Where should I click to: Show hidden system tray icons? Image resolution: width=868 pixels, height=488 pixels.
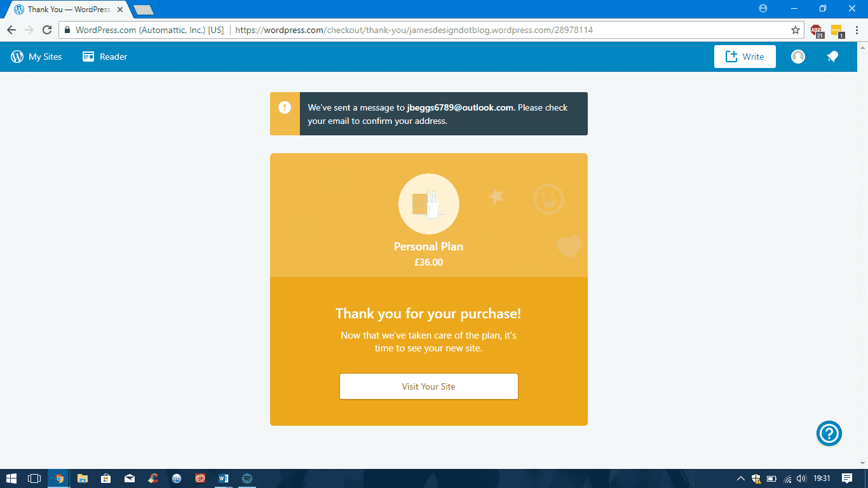pyautogui.click(x=740, y=478)
